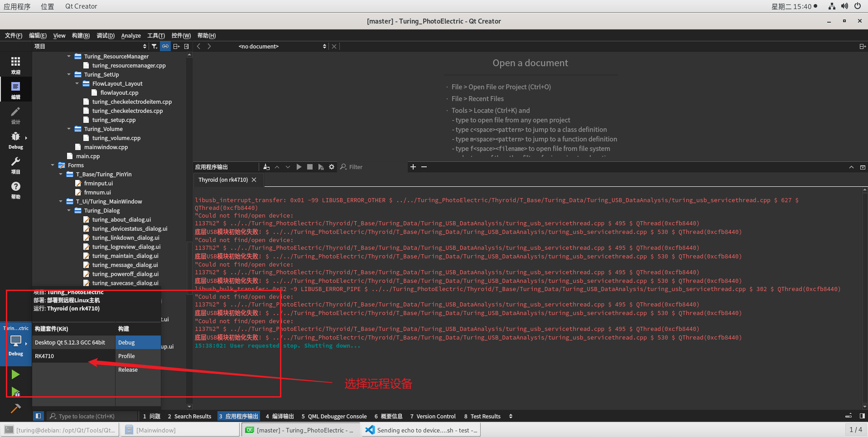Viewport: 868px width, 437px height.
Task: Close the project side panel
Action: [x=187, y=46]
